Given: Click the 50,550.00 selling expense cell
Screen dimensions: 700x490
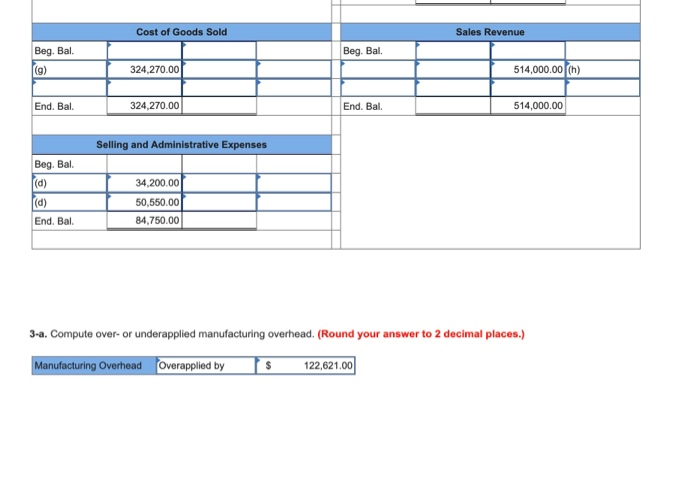Looking at the screenshot, I should tap(144, 202).
